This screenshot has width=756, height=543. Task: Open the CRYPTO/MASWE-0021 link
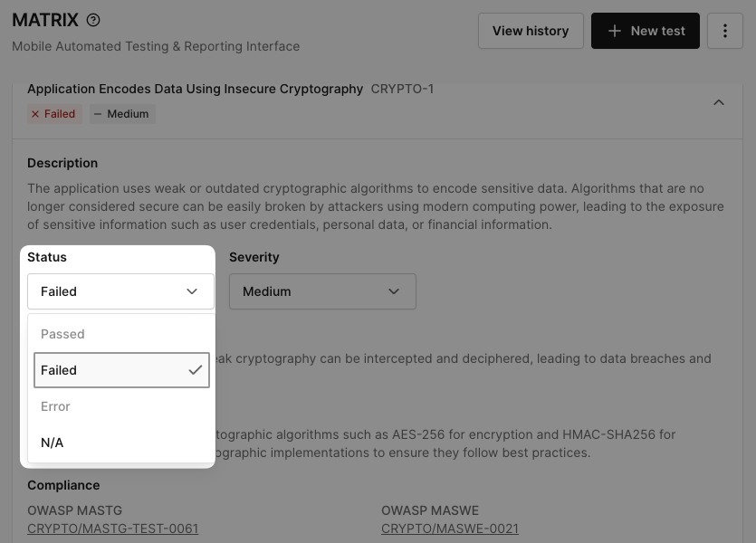point(450,529)
